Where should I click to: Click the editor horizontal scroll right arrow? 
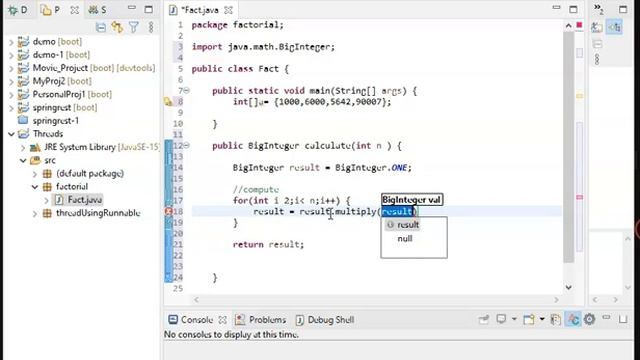click(556, 300)
